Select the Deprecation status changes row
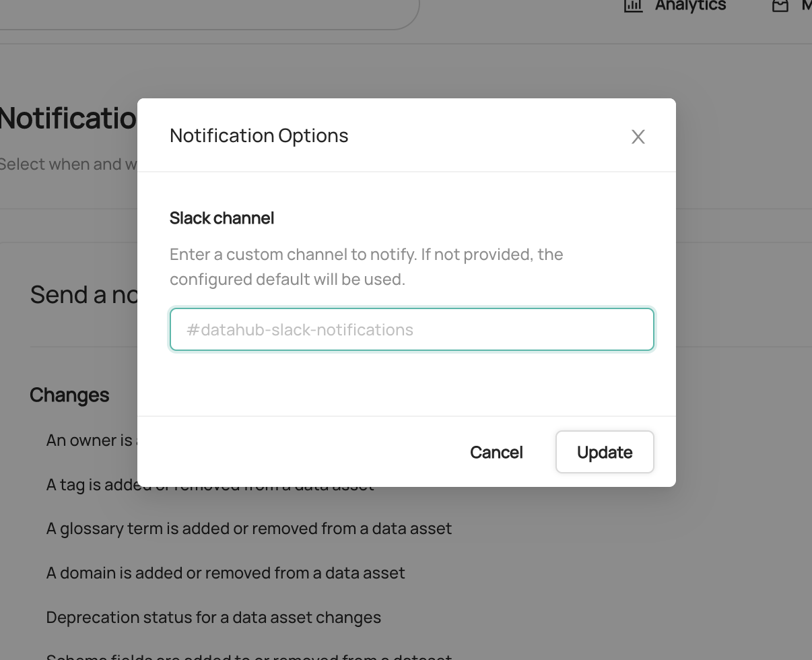The height and width of the screenshot is (660, 812). point(213,618)
